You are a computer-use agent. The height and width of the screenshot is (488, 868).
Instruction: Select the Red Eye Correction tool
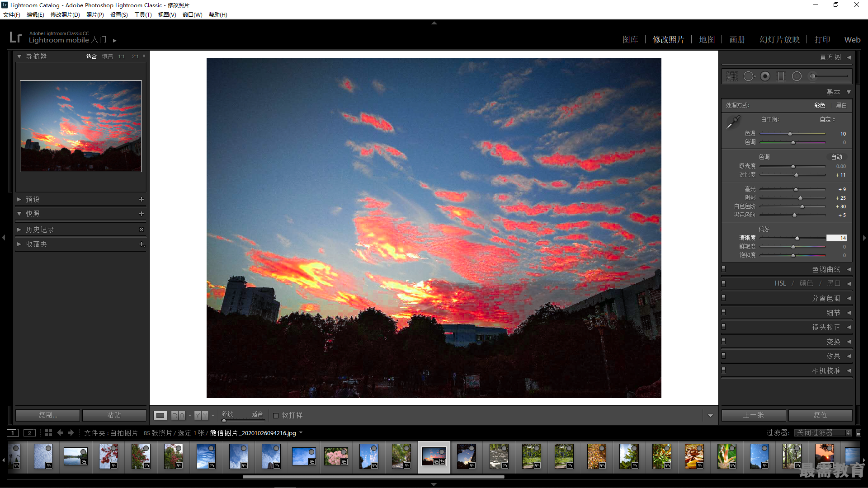[765, 76]
